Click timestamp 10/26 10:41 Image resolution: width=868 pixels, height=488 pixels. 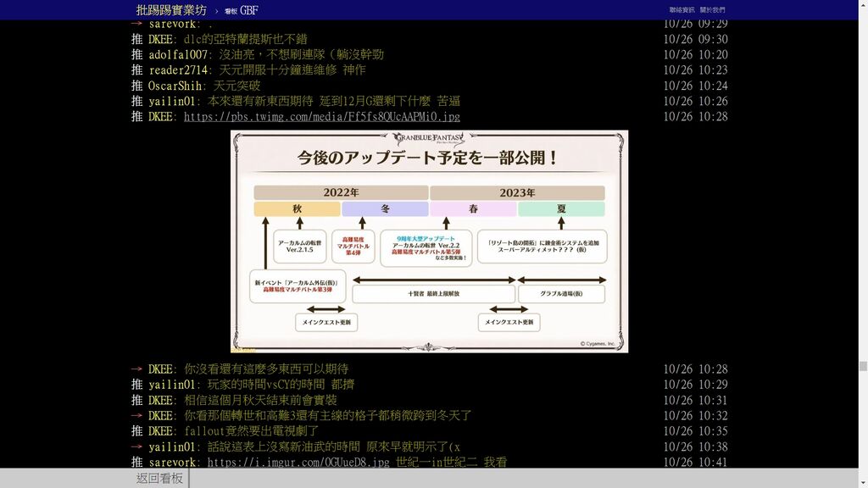click(x=695, y=462)
